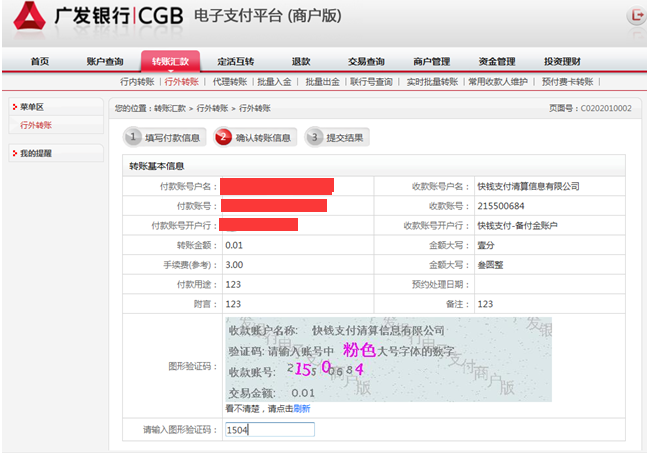This screenshot has width=647, height=453.
Task: Open the 投资理财 menu tab
Action: click(562, 62)
